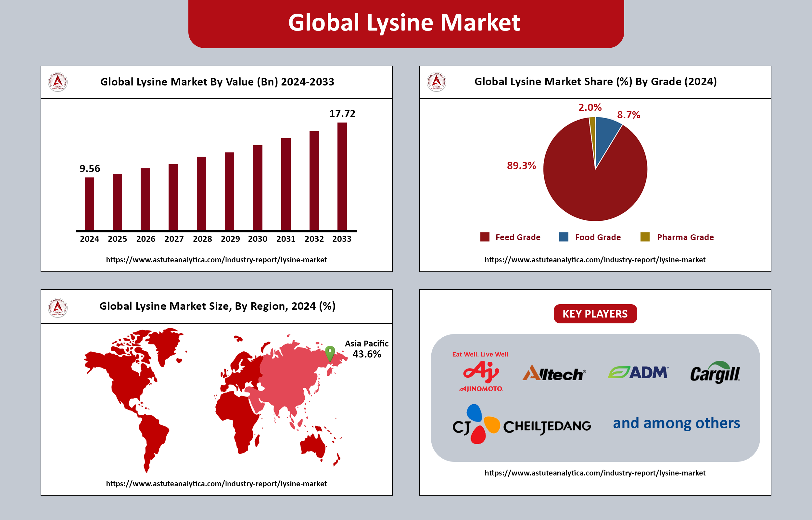The width and height of the screenshot is (812, 520).
Task: Click the "Global Lysine Market By Value (Bn) 2024-2033" title
Action: click(x=217, y=82)
